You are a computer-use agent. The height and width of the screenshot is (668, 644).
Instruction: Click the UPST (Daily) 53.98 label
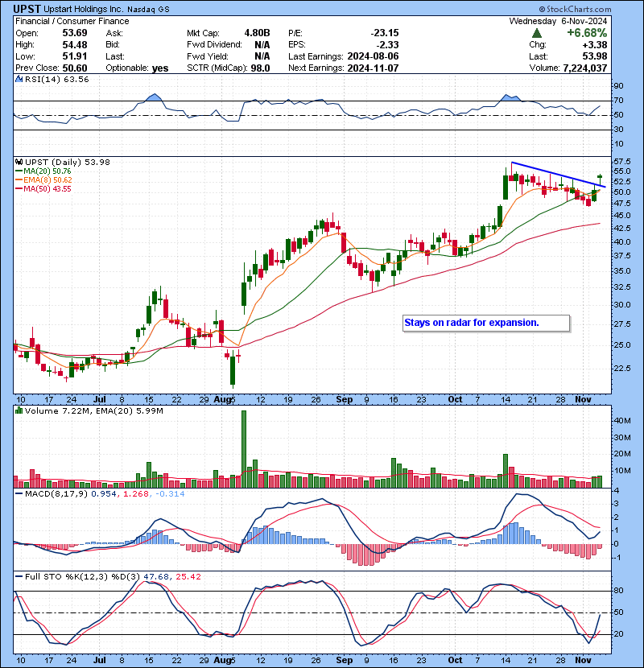click(x=68, y=162)
